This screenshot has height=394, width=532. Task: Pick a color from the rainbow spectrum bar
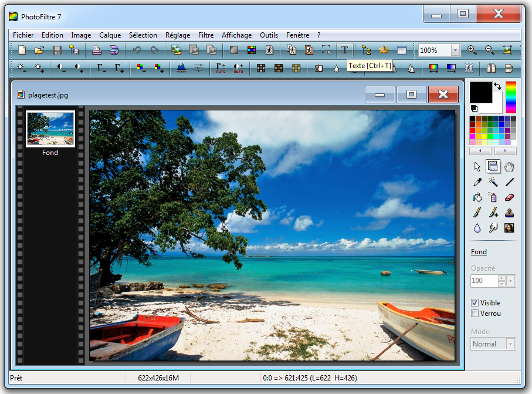(511, 97)
